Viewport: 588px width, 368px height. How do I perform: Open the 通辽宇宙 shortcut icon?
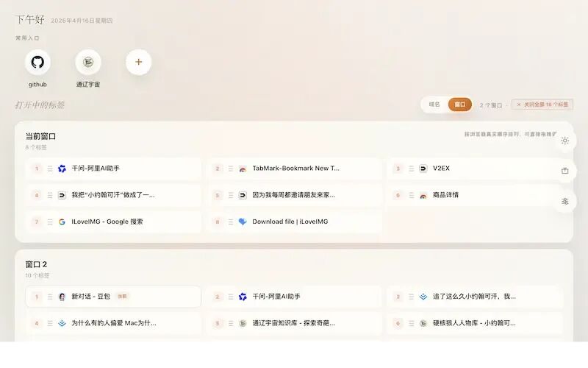click(88, 62)
